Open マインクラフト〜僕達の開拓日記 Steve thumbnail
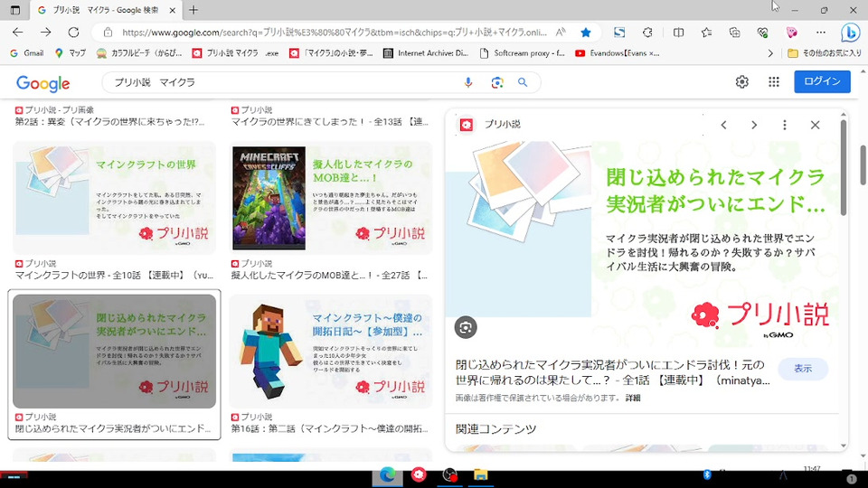Image resolution: width=868 pixels, height=488 pixels. [331, 352]
